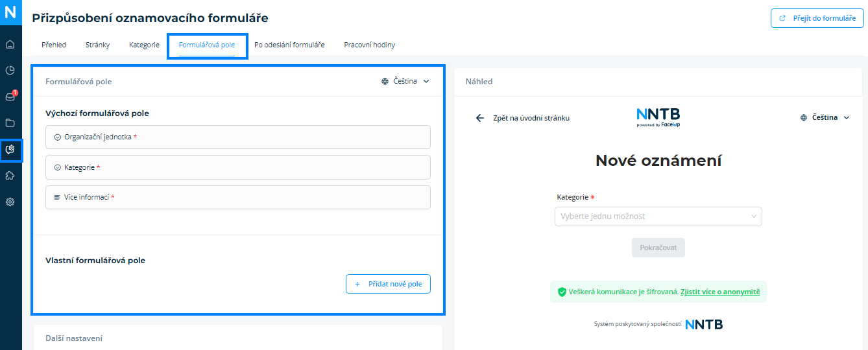Viewport: 868px width, 350px height.
Task: Open the home icon in sidebar
Action: pyautogui.click(x=10, y=45)
